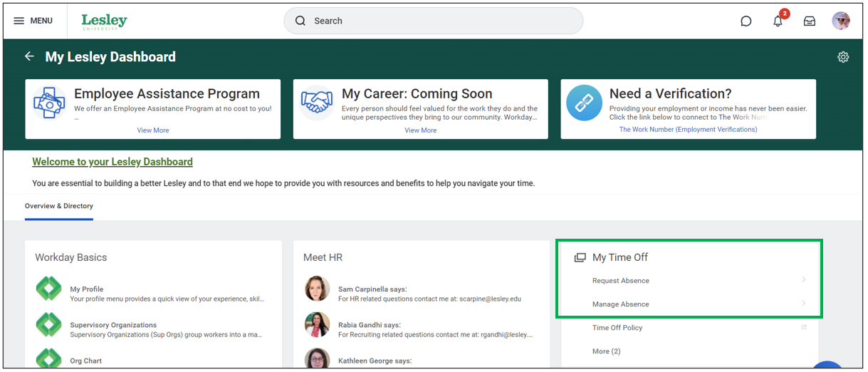The height and width of the screenshot is (372, 868).
Task: Click the magnifier icon in search bar
Action: 300,21
